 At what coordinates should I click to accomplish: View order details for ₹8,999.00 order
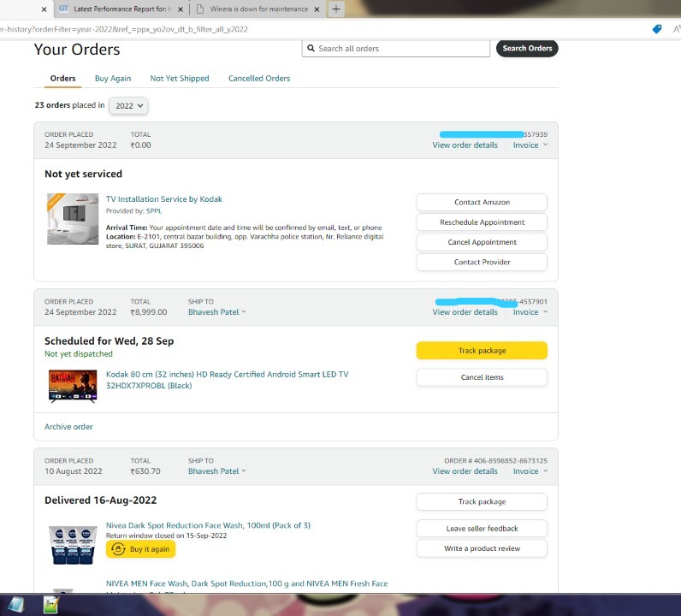click(465, 312)
